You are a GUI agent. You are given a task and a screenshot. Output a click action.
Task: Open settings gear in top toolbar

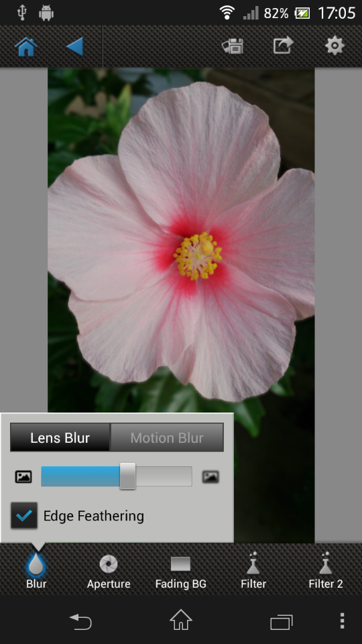pyautogui.click(x=335, y=46)
